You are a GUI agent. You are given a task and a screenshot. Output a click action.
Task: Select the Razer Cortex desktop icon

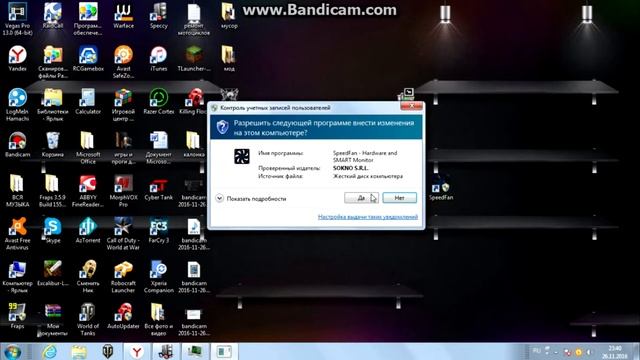[x=158, y=101]
